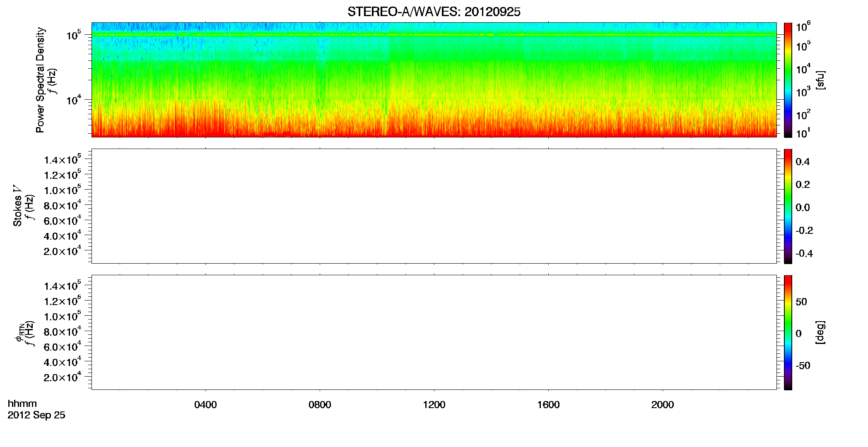This screenshot has width=868, height=447.
Task: Click the "1600" time tick label
Action: [x=548, y=405]
